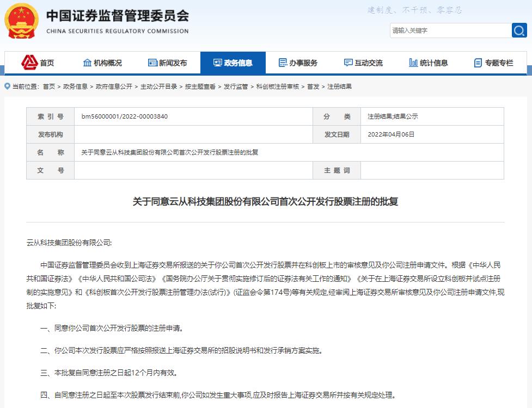Click the 发布机构 table label

coord(51,134)
